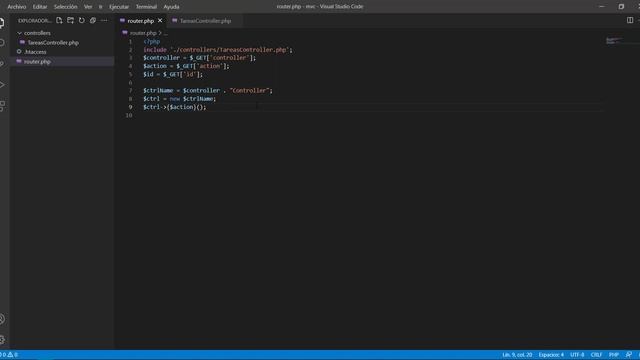Click the $ctrl->{$action}() call on line 9
This screenshot has height=360, width=640.
pos(175,107)
